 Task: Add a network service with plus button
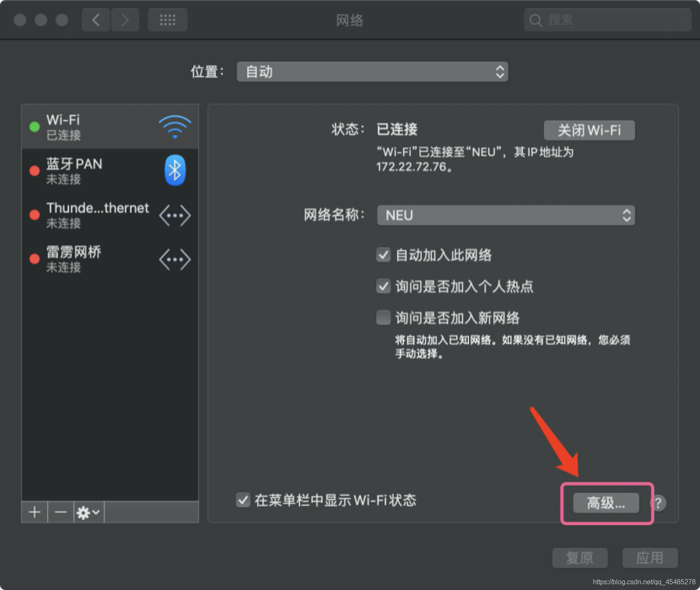click(x=35, y=512)
